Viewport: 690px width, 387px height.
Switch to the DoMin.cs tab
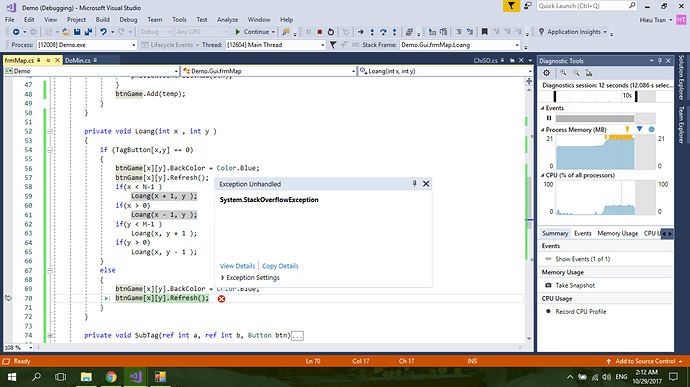[x=78, y=60]
